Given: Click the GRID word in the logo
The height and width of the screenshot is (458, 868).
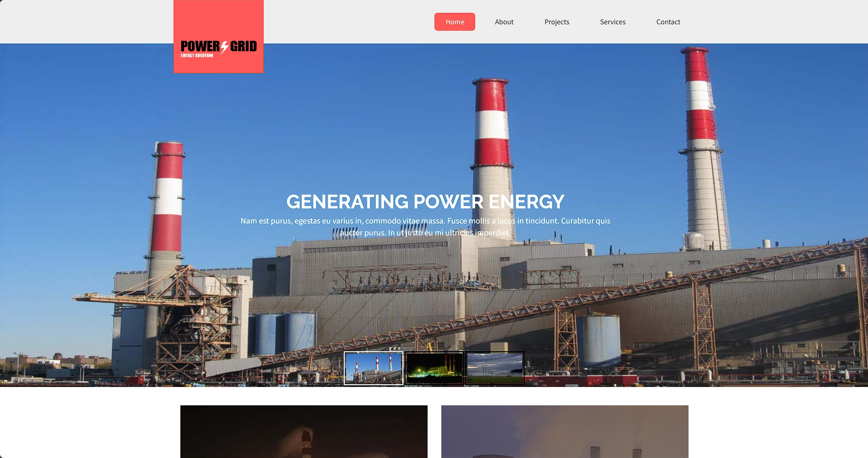Looking at the screenshot, I should click(x=243, y=46).
